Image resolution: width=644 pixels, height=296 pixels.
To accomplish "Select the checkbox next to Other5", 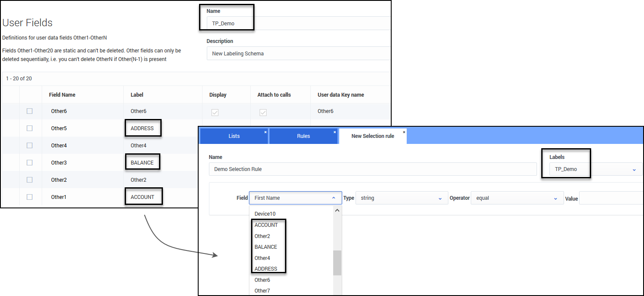I will 30,128.
